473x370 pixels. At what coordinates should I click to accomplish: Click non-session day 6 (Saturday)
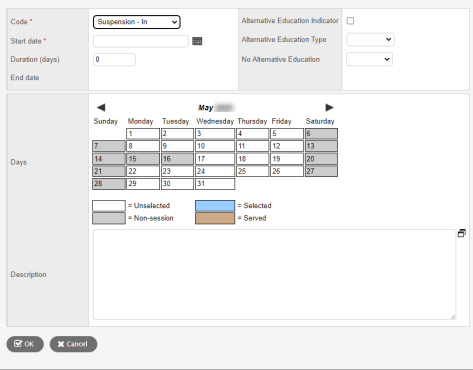321,134
